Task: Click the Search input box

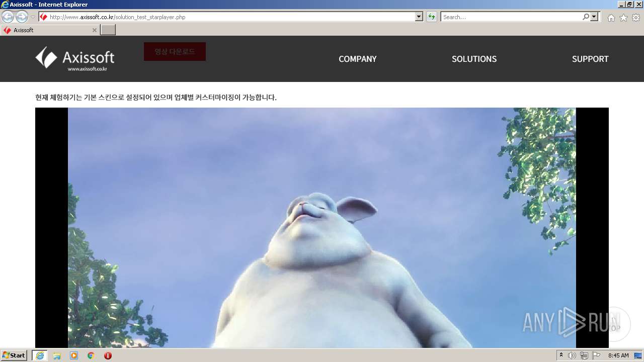Action: 511,17
